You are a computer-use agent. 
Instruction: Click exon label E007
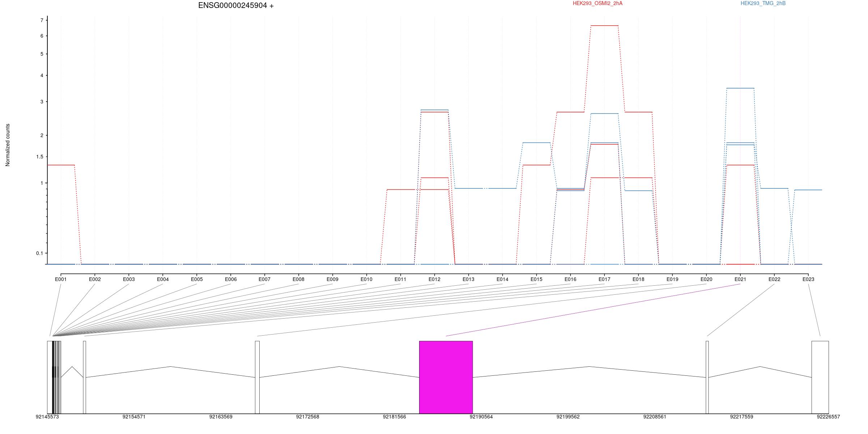tap(264, 279)
